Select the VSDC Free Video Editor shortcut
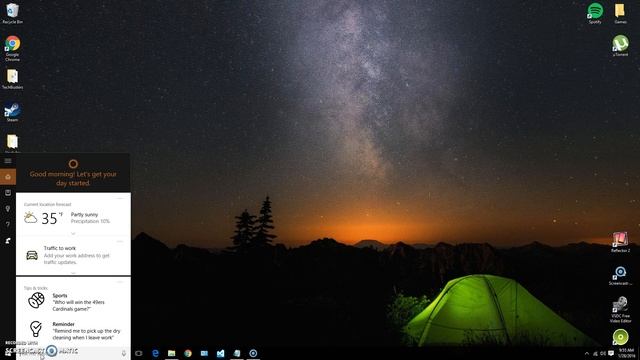The width and height of the screenshot is (640, 360). (x=620, y=310)
